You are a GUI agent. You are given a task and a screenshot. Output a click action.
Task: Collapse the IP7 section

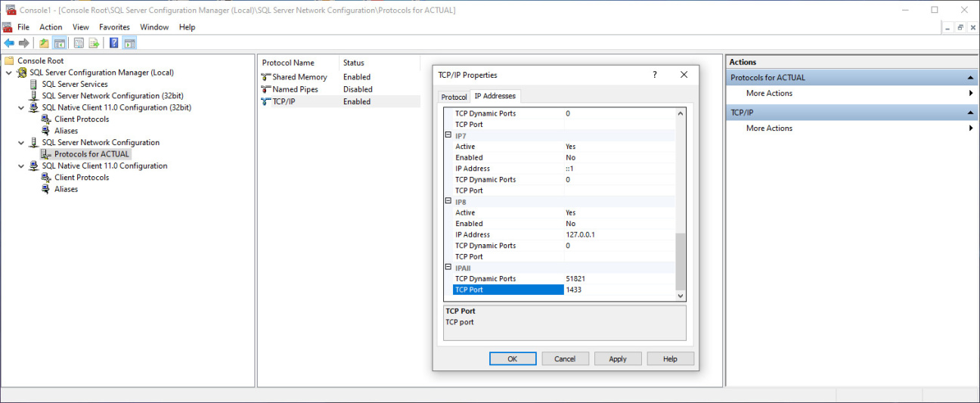tap(448, 135)
